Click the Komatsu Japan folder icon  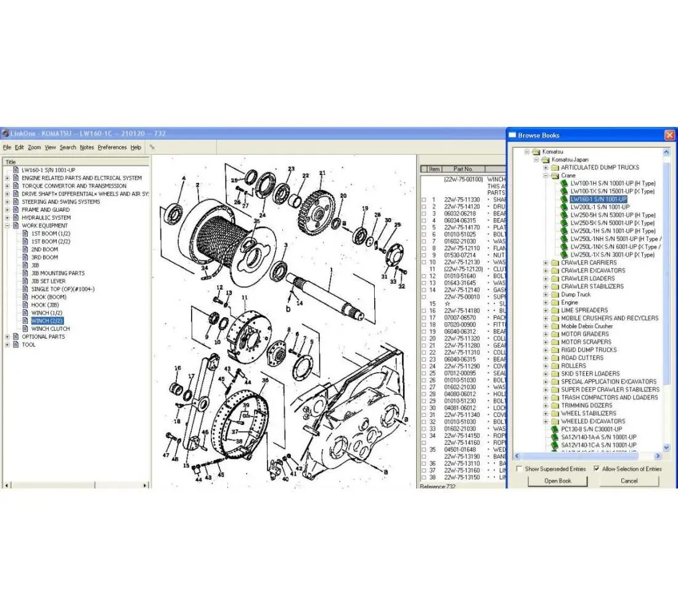pyautogui.click(x=545, y=160)
